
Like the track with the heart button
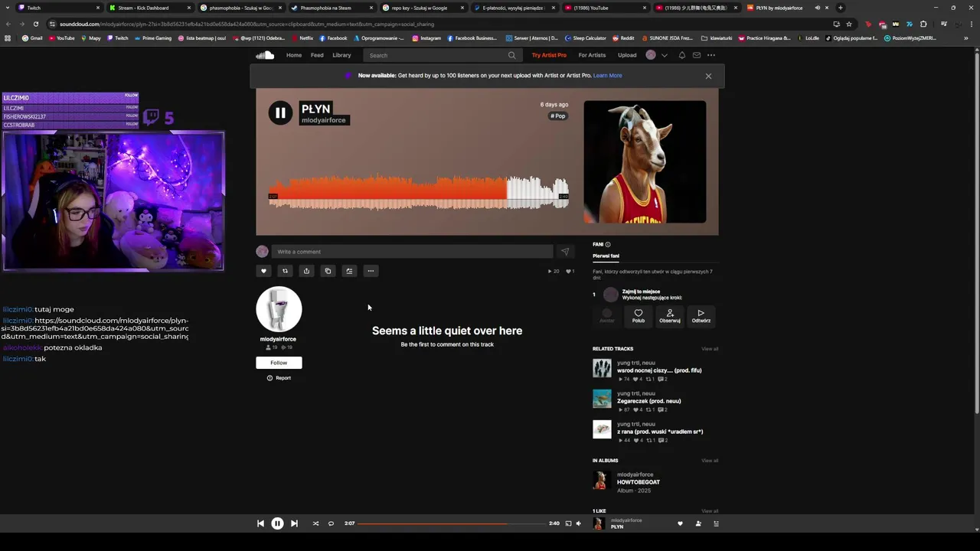(x=264, y=271)
